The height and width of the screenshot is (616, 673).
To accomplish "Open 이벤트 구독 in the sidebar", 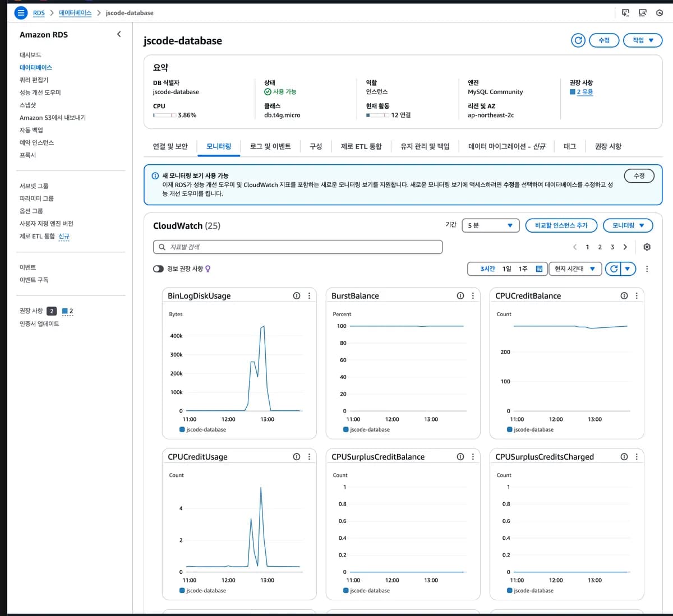I will (x=34, y=280).
